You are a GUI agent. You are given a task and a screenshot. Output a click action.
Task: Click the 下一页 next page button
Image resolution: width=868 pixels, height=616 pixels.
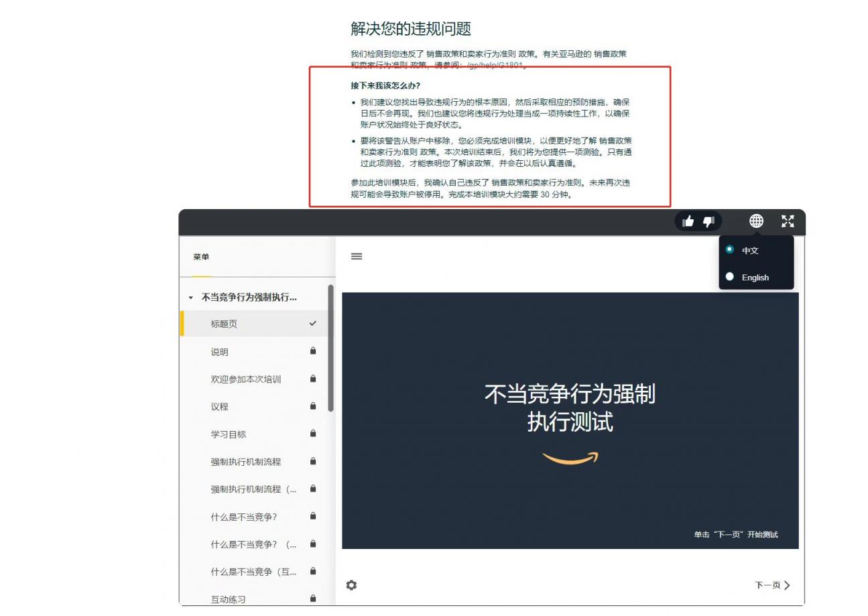[771, 584]
